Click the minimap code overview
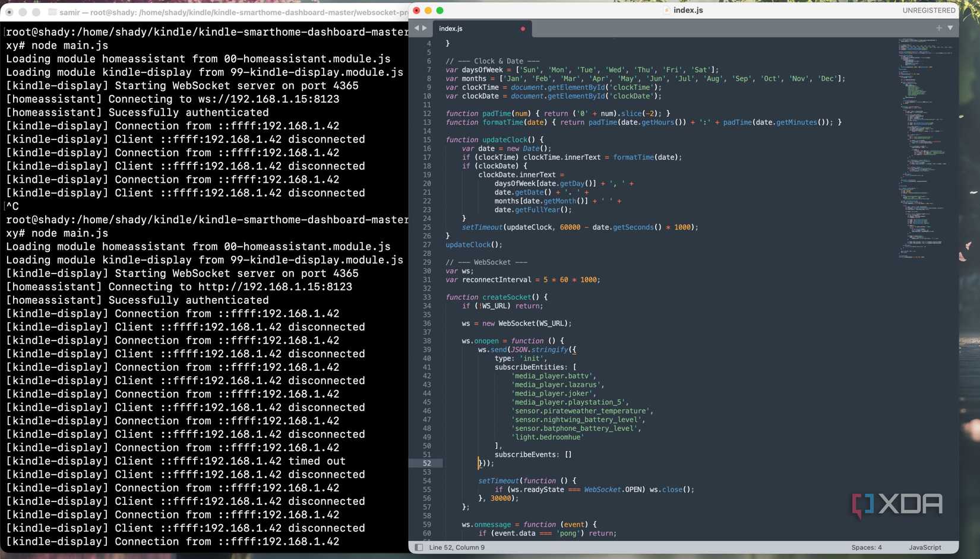The height and width of the screenshot is (559, 980). (923, 148)
